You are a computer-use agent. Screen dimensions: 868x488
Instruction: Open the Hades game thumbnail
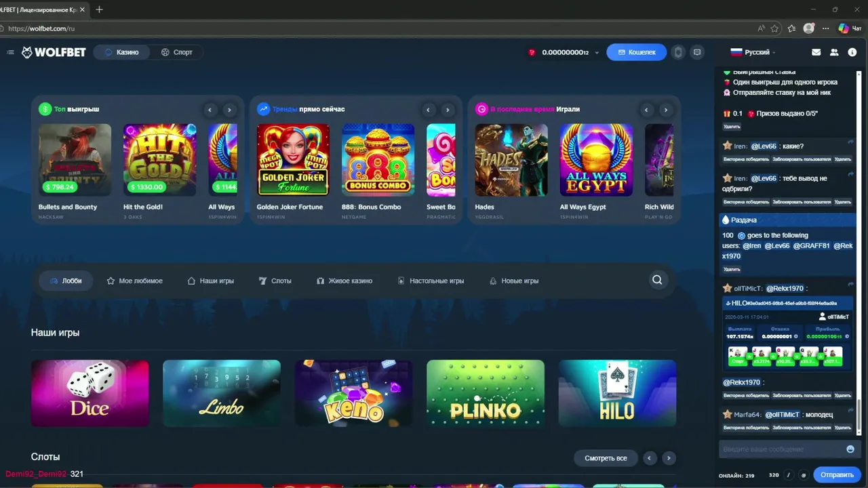[x=511, y=160]
